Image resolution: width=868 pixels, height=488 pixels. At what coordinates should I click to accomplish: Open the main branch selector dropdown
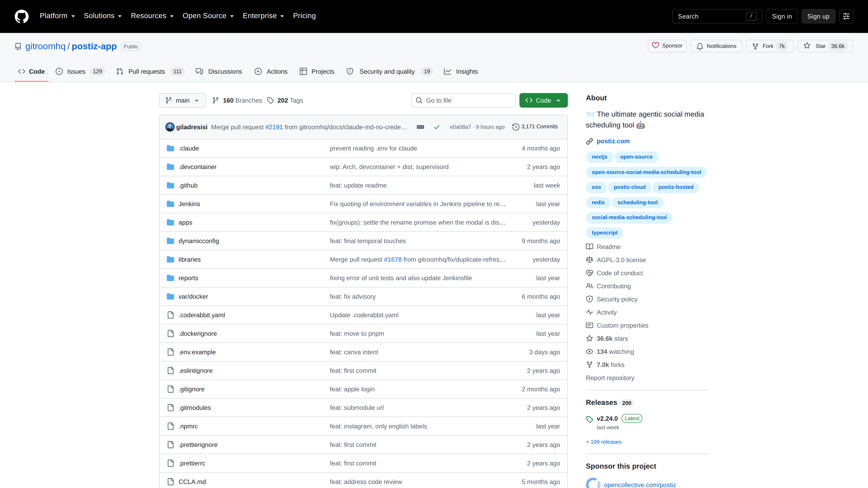click(182, 100)
